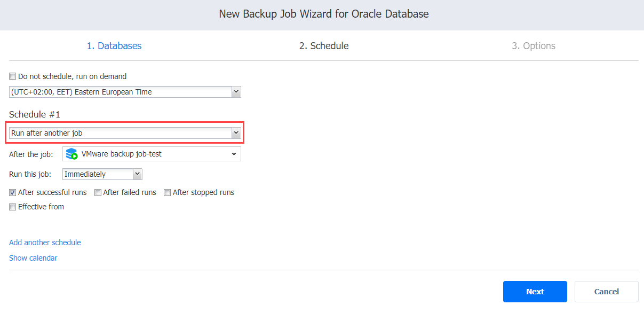The image size is (644, 313).
Task: Click the VMware backup job-test text
Action: point(122,154)
